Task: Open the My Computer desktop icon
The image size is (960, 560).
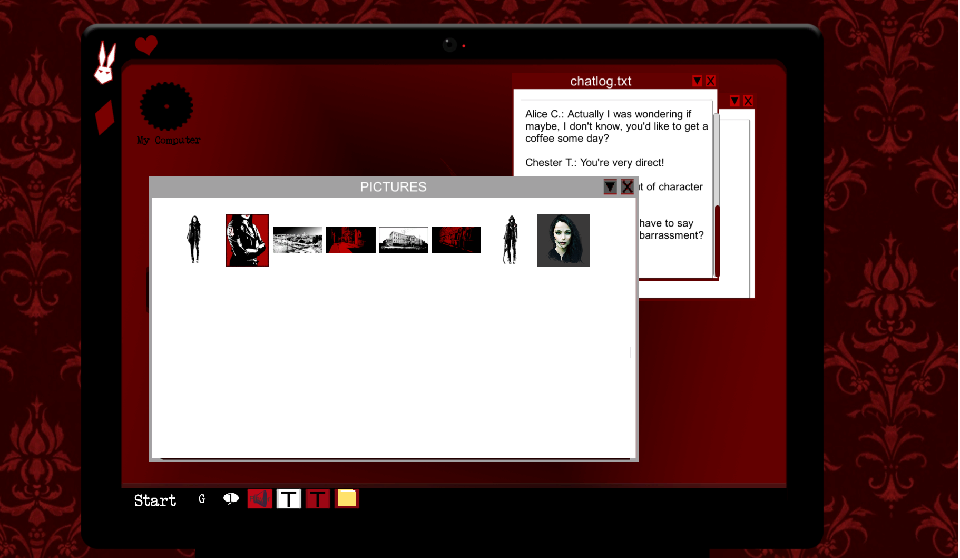Action: (x=166, y=107)
